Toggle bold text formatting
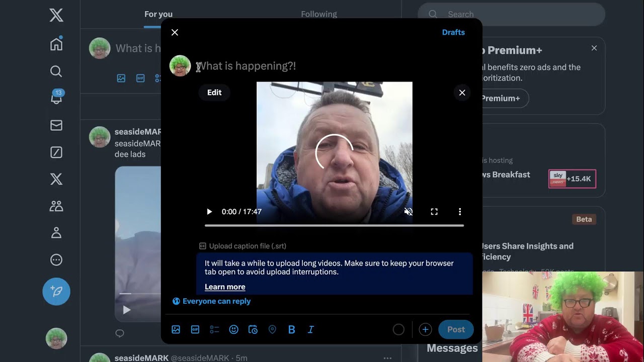Screen dimensions: 644x362 [x=291, y=329]
